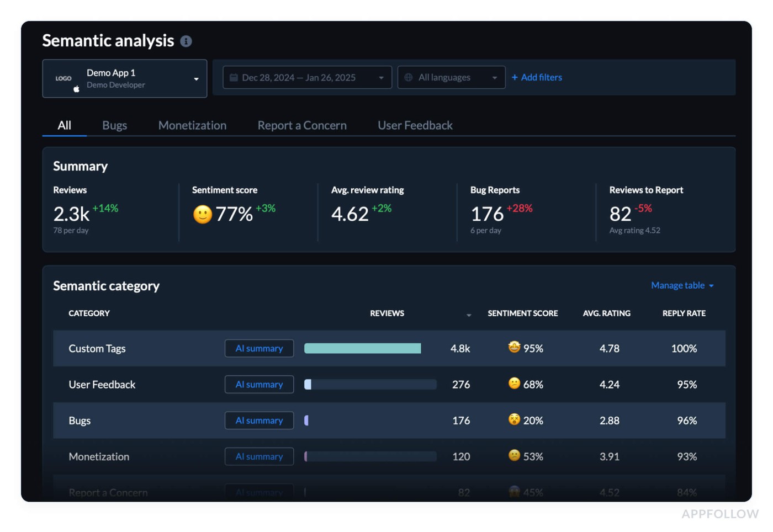Image resolution: width=773 pixels, height=532 pixels.
Task: Click the Custom Tags sentiment emoji
Action: (x=514, y=347)
